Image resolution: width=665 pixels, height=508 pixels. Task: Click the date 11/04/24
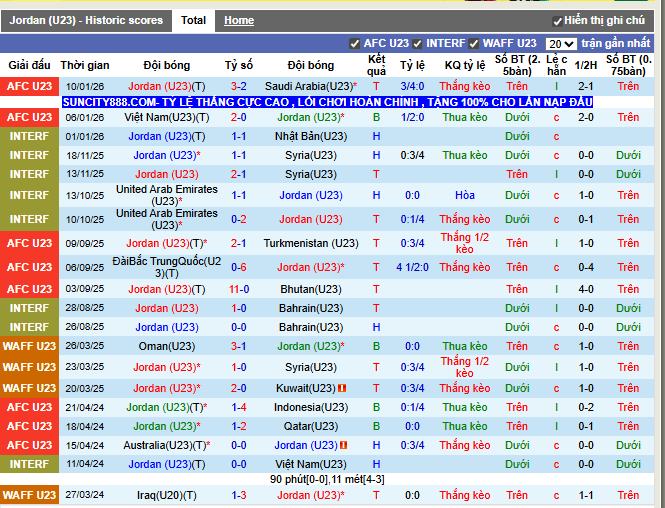pyautogui.click(x=85, y=464)
